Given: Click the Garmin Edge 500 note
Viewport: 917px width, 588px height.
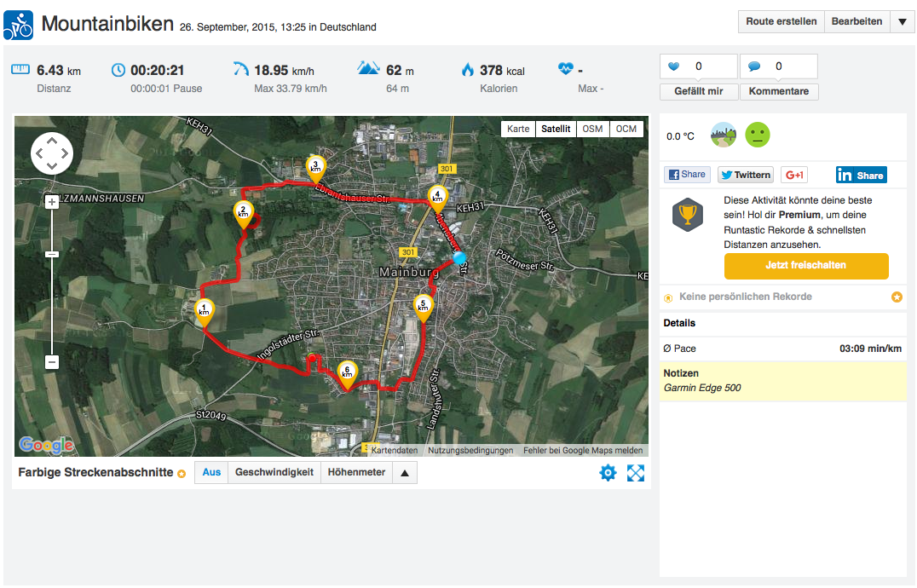Looking at the screenshot, I should point(702,388).
